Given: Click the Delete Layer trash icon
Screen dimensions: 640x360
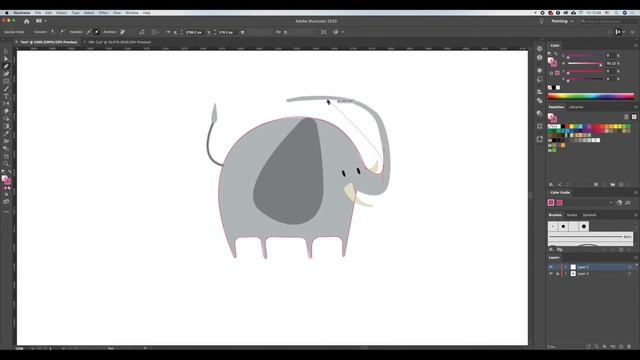Looking at the screenshot, I should pyautogui.click(x=629, y=347).
